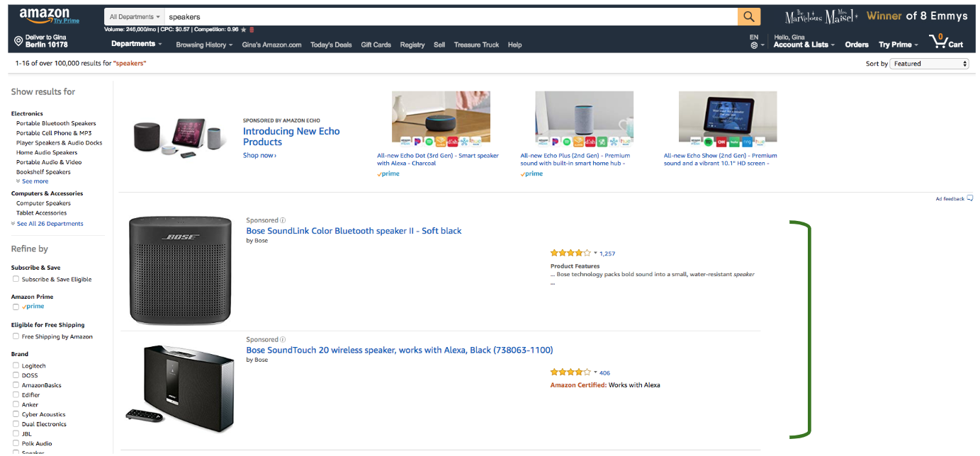This screenshot has width=980, height=456.
Task: Check the AmazonBasics brand filter
Action: pyautogui.click(x=16, y=385)
